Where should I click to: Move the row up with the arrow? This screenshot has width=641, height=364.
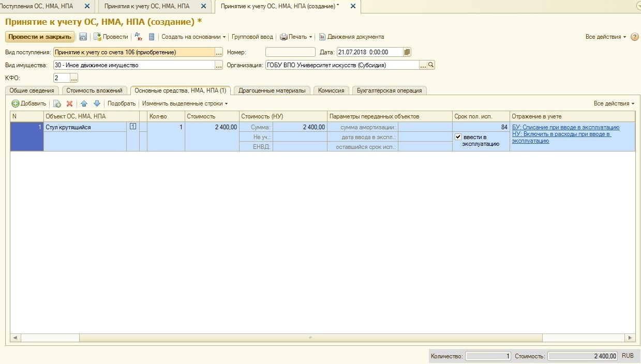(x=84, y=103)
